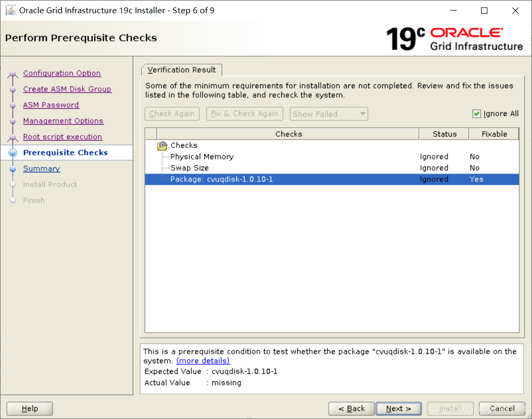Click the Back button
This screenshot has width=532, height=419.
click(351, 408)
